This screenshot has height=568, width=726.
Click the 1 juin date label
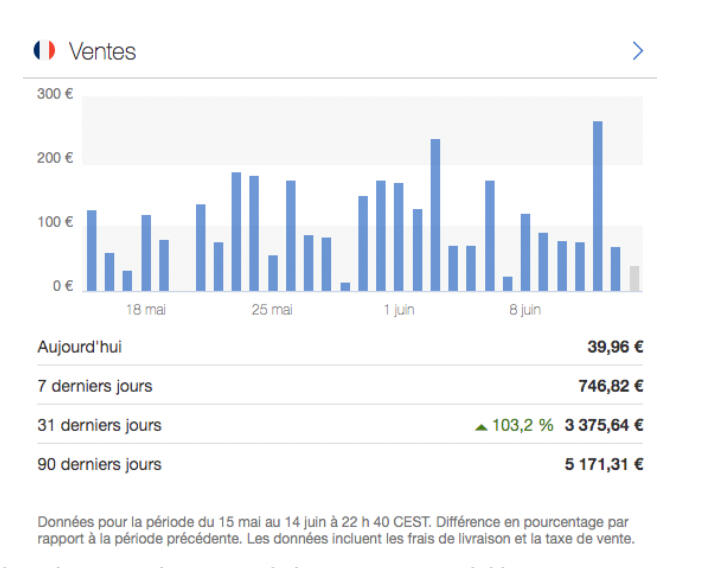398,310
